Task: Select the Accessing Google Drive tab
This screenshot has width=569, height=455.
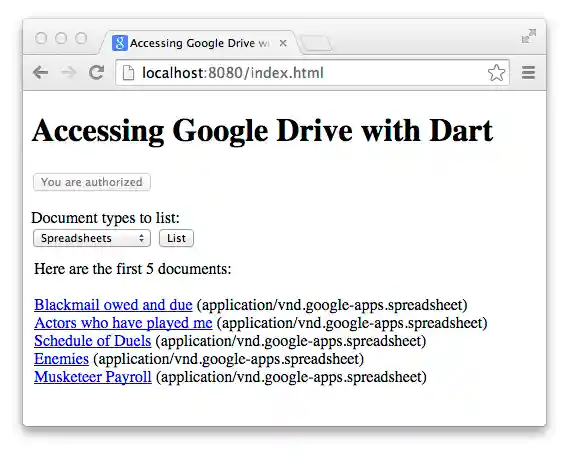Action: coord(199,43)
